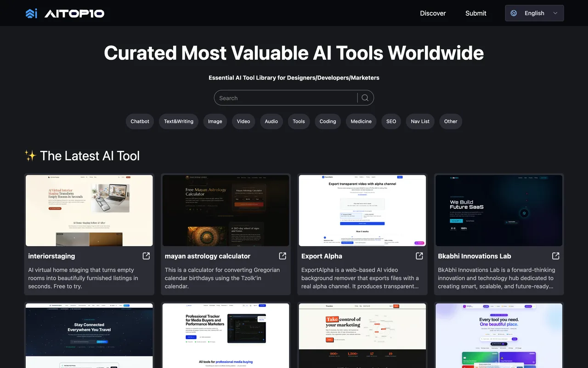Screen dimensions: 588x368
Task: Select the Video category
Action: 243,121
